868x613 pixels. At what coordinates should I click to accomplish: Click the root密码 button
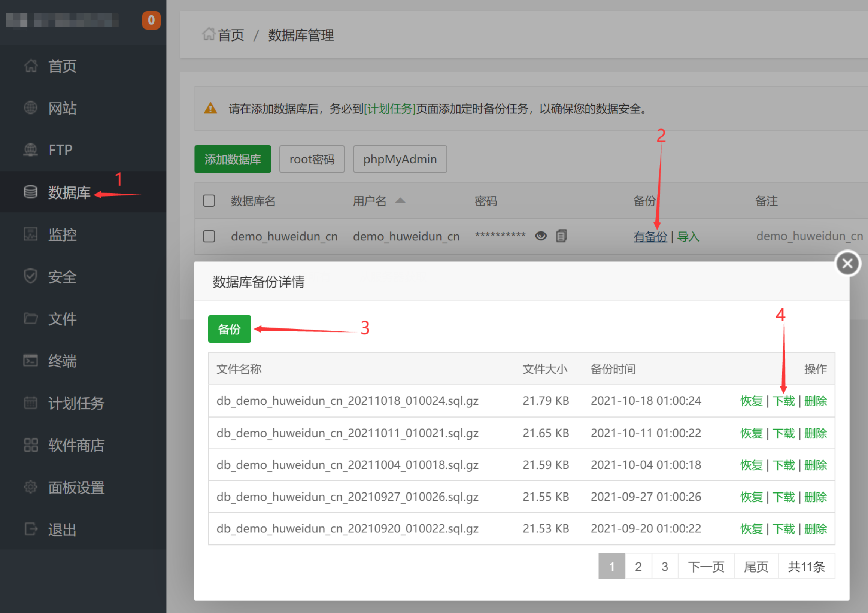click(x=312, y=159)
